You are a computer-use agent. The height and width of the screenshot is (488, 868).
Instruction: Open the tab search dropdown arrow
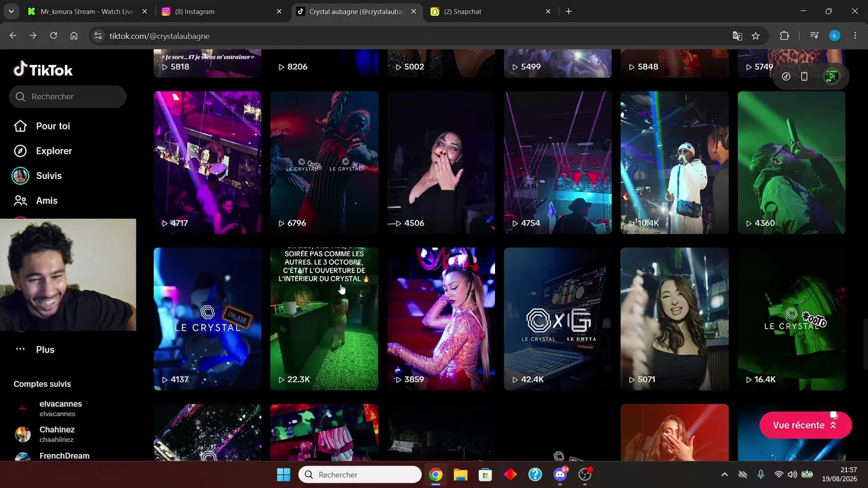pyautogui.click(x=11, y=12)
